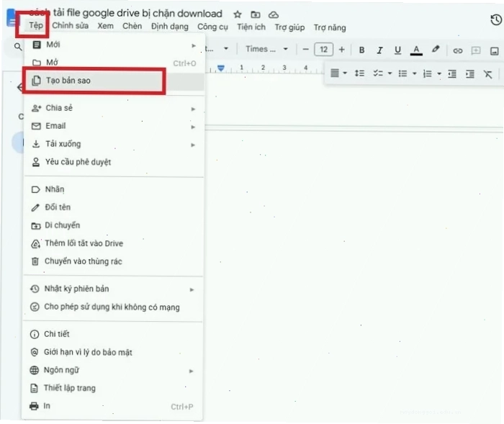The image size is (504, 424).
Task: Open version history clock icon
Action: click(x=496, y=20)
